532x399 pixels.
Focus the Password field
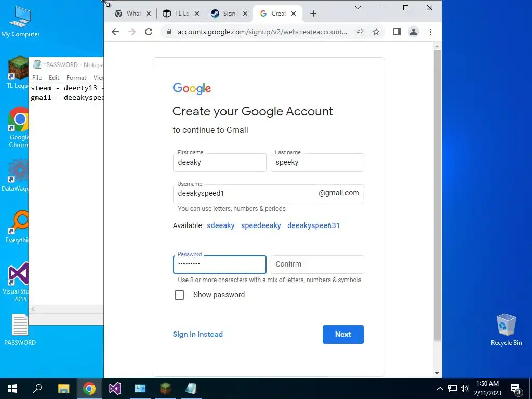(x=220, y=264)
